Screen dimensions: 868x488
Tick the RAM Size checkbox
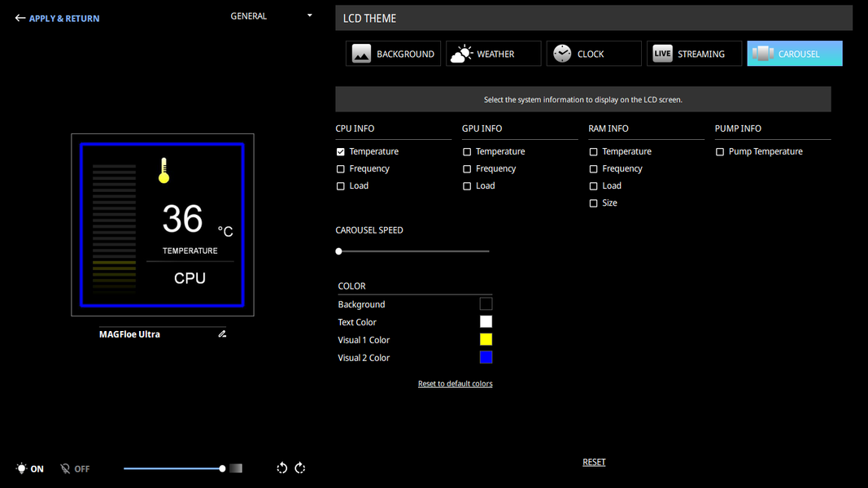point(593,203)
